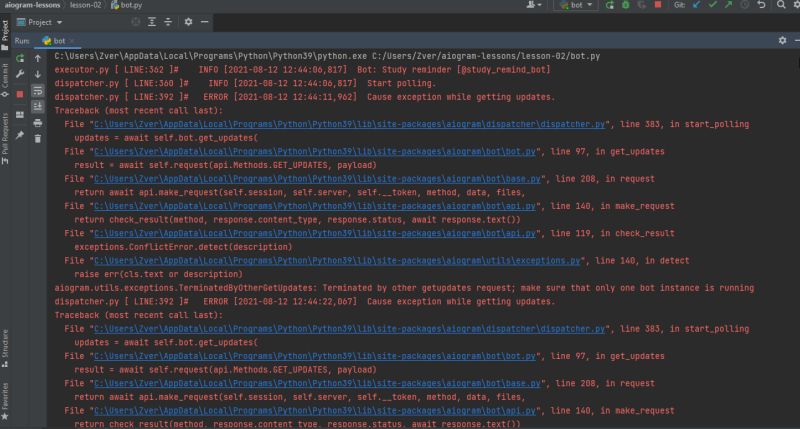
Task: Select aiogram-lessons breadcrumb
Action: pyautogui.click(x=32, y=5)
